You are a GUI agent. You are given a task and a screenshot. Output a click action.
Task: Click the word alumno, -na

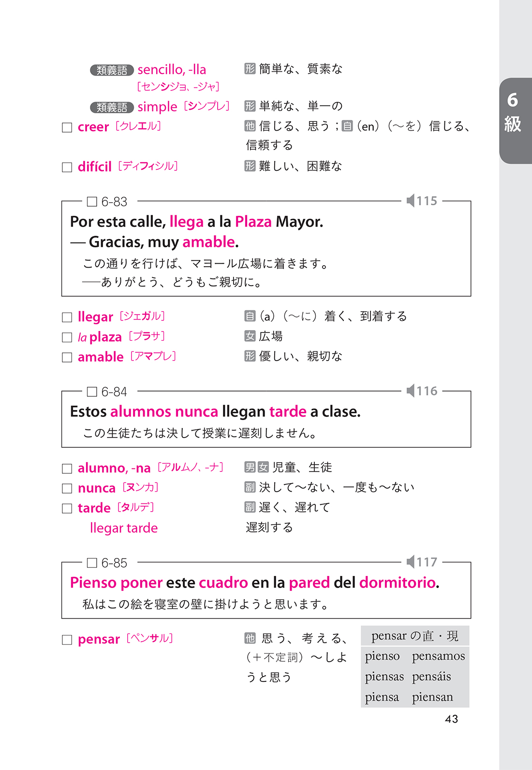tap(114, 468)
